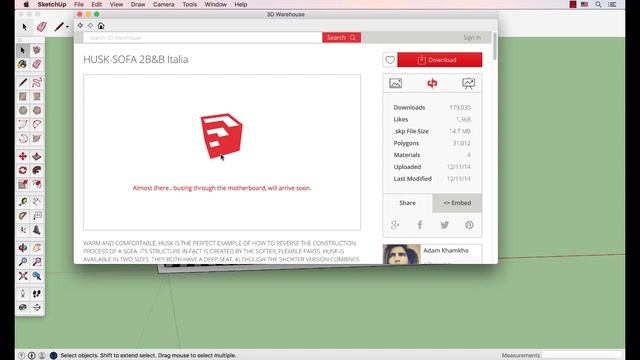Select the Freehand tool
The width and height of the screenshot is (640, 360).
(x=37, y=82)
